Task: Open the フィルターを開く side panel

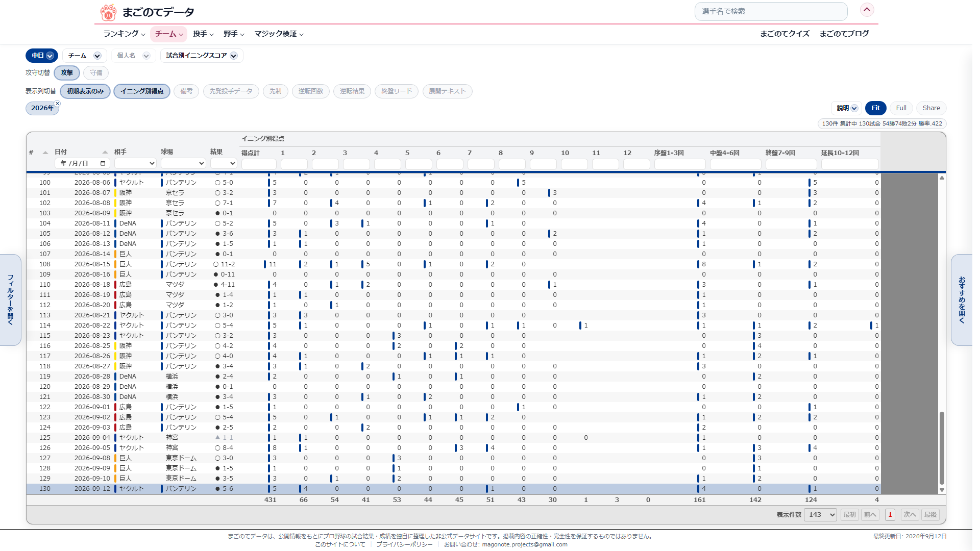Action: (x=10, y=300)
